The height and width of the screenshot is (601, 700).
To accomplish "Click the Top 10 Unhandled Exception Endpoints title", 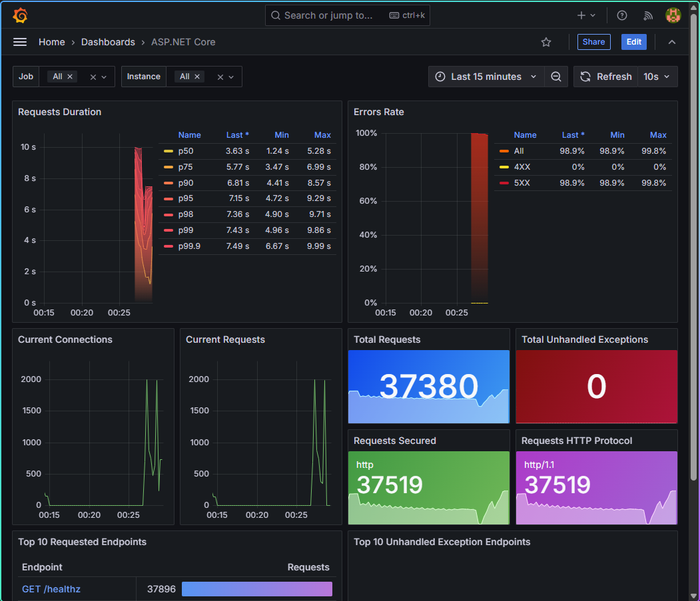I will (x=442, y=542).
